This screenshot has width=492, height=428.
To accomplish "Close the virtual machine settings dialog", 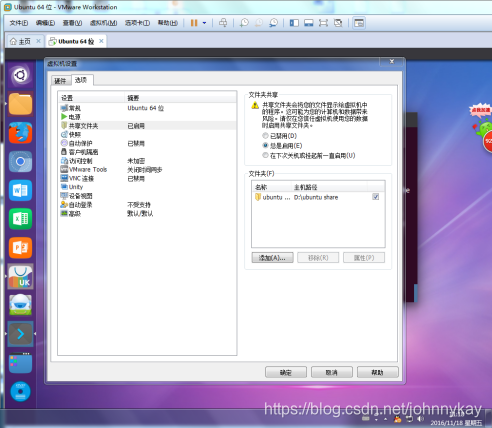I will pos(392,61).
